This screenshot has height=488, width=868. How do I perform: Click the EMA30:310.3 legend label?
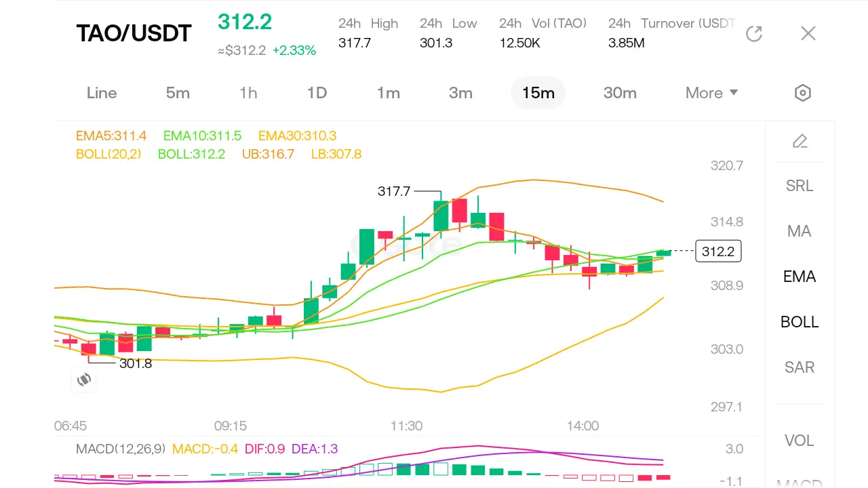click(297, 136)
